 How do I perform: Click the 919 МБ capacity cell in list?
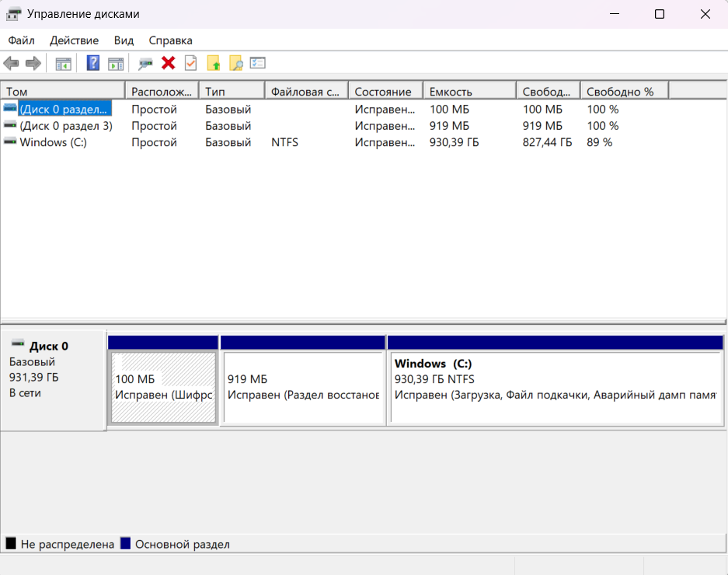pos(449,126)
